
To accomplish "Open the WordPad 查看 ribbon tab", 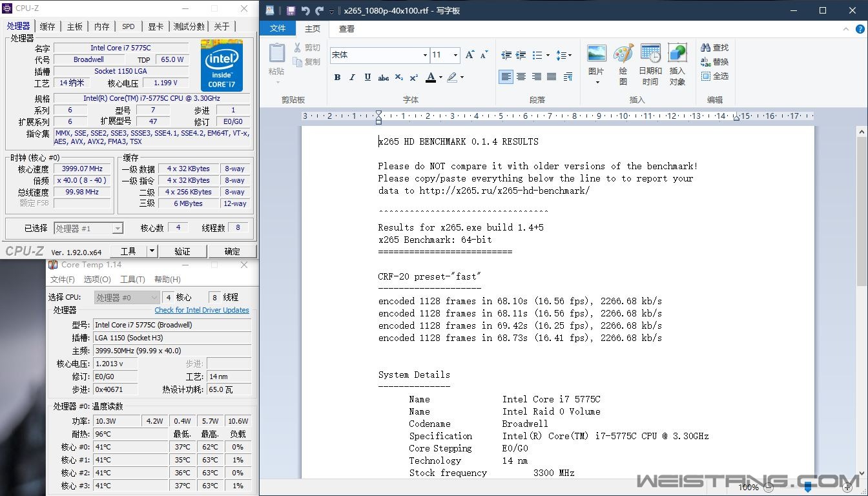I will (347, 29).
